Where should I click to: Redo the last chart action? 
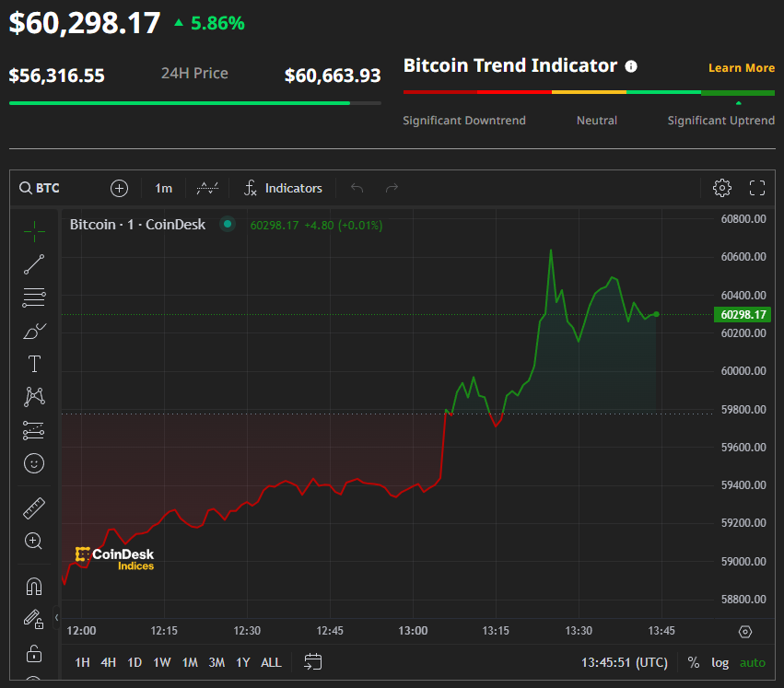coord(392,188)
